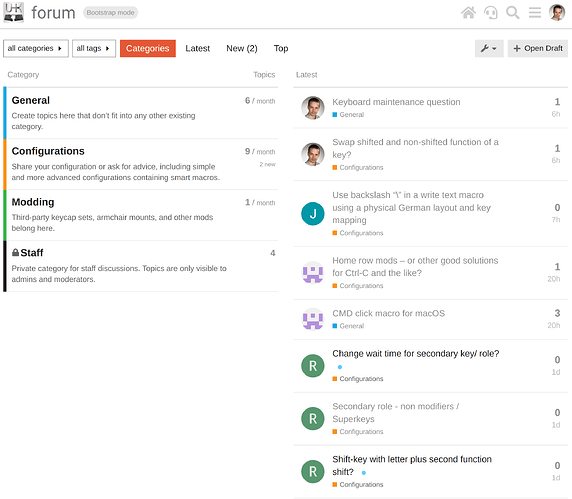The width and height of the screenshot is (572, 499).
Task: Click R avatar beside Change wait time topic
Action: 313,365
